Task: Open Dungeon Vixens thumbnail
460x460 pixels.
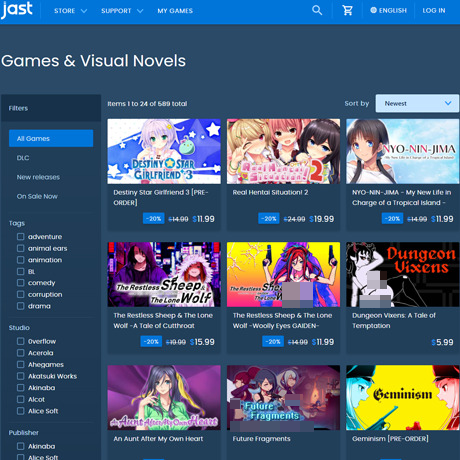Action: (403, 274)
